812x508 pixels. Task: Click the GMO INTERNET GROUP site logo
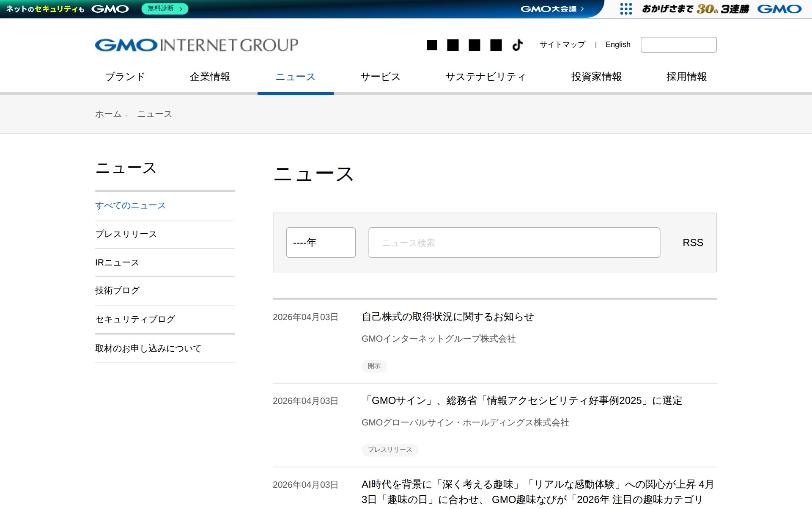[x=196, y=44]
